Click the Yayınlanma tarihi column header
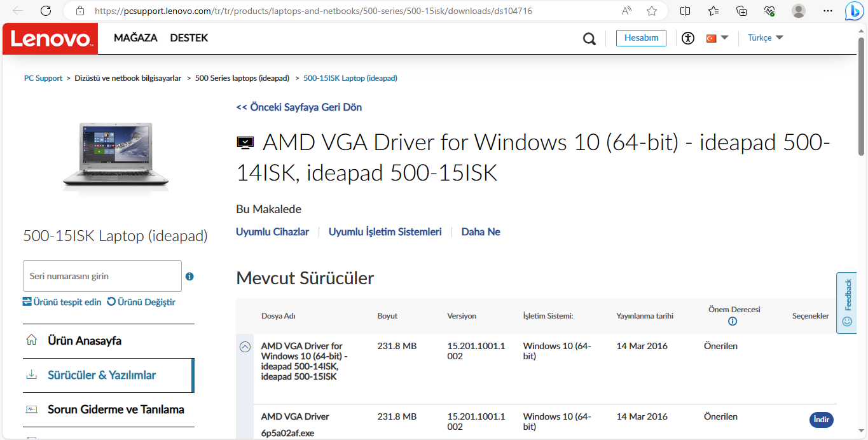The height and width of the screenshot is (440, 868). pos(644,316)
